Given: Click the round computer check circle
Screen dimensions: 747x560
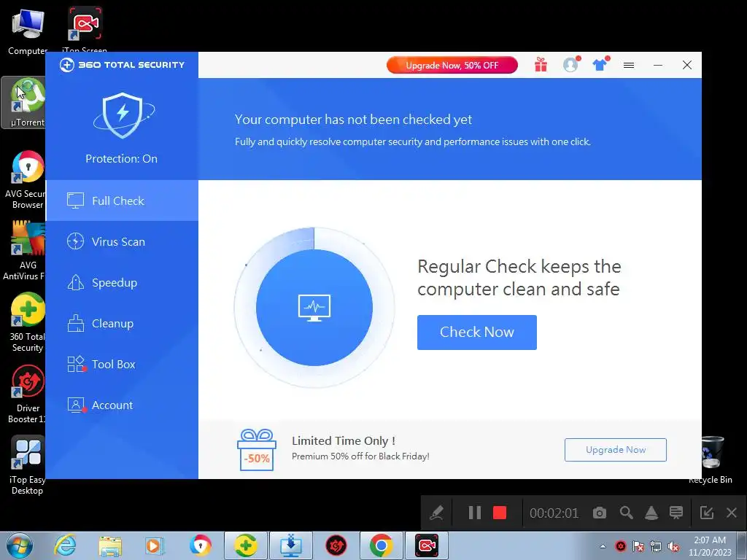Looking at the screenshot, I should click(x=314, y=308).
